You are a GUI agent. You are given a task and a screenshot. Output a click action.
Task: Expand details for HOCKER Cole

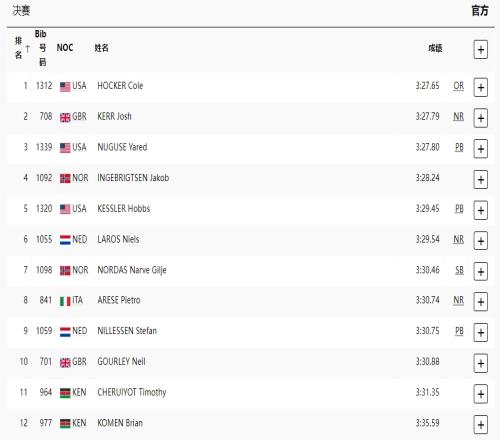click(x=481, y=87)
